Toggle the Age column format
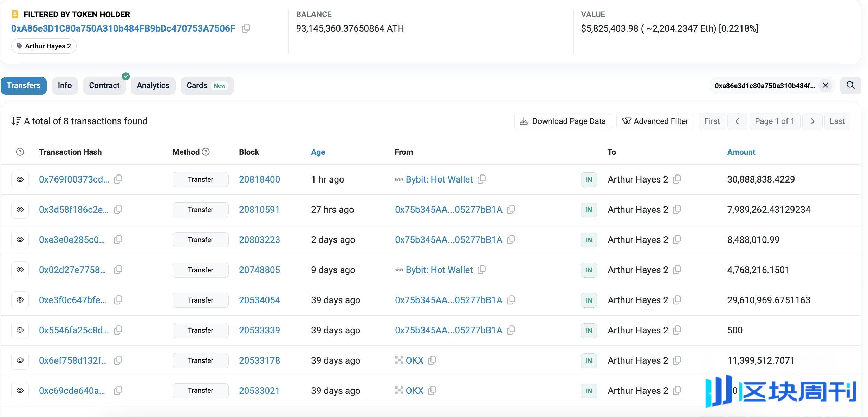This screenshot has height=417, width=868. click(x=318, y=152)
